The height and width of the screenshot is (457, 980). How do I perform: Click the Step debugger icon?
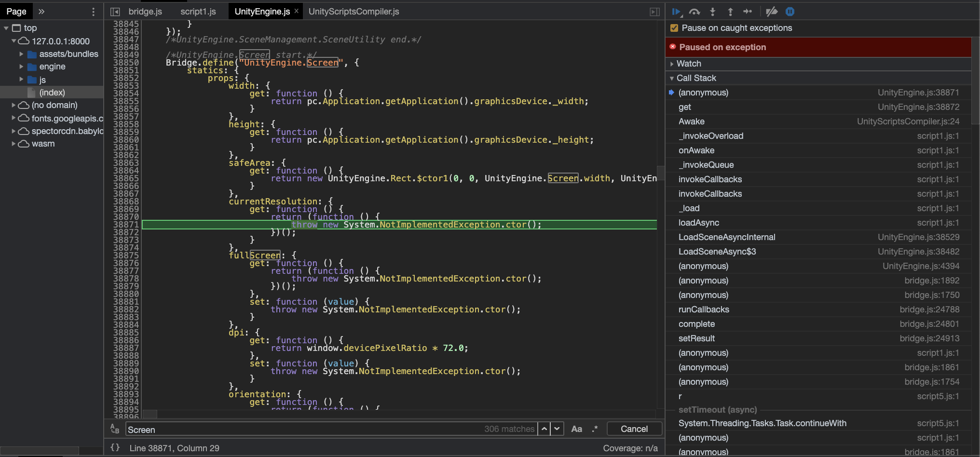coord(748,12)
